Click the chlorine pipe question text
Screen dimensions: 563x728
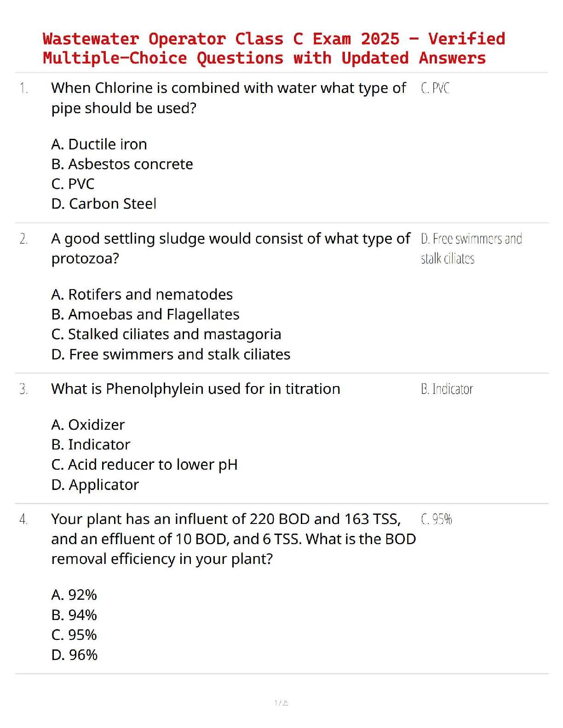click(228, 97)
